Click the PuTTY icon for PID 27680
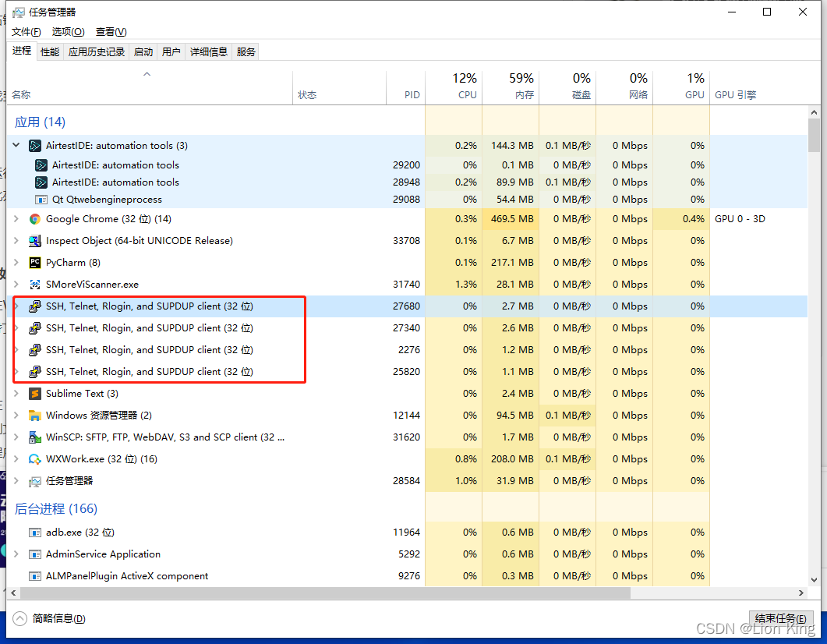Image resolution: width=827 pixels, height=644 pixels. (x=35, y=306)
